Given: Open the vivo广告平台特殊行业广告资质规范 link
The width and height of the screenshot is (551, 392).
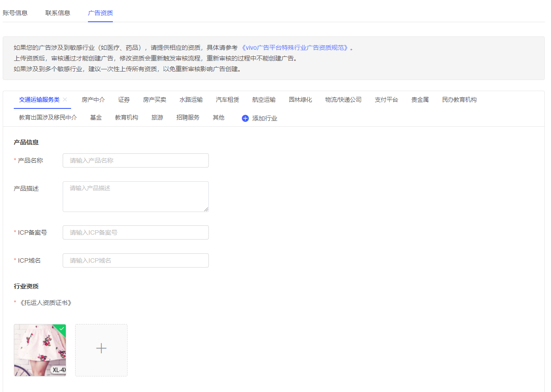Looking at the screenshot, I should click(x=295, y=48).
